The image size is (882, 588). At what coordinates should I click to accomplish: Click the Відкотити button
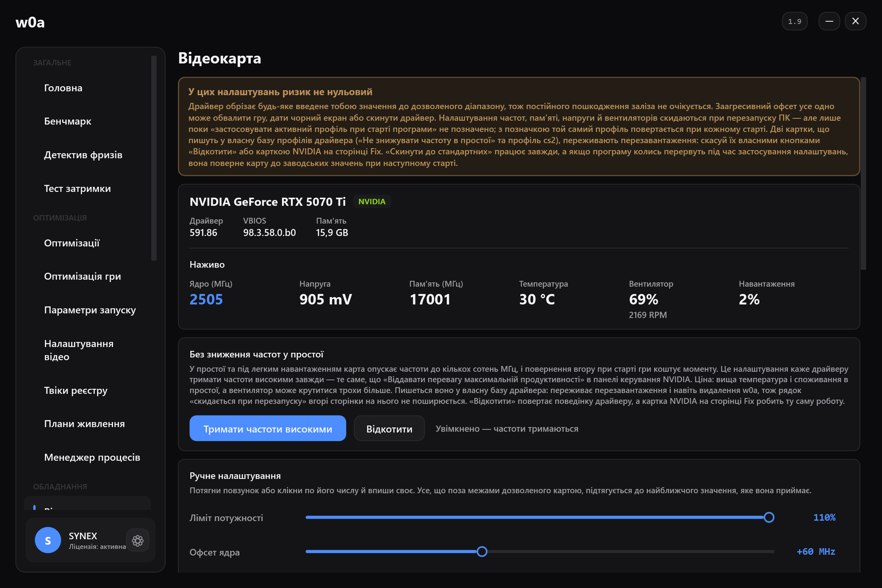point(389,429)
